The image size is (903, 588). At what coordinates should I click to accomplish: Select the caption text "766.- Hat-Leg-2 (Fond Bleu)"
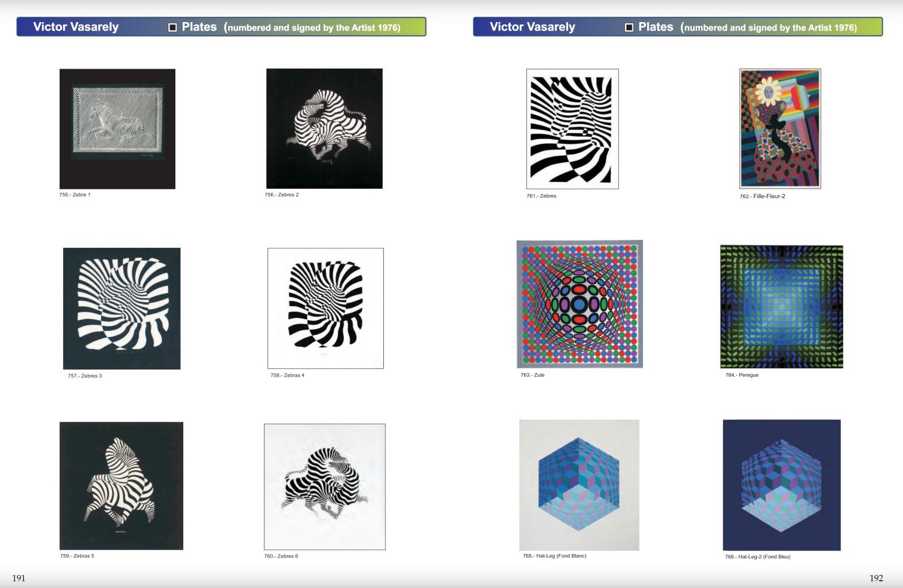tap(758, 557)
